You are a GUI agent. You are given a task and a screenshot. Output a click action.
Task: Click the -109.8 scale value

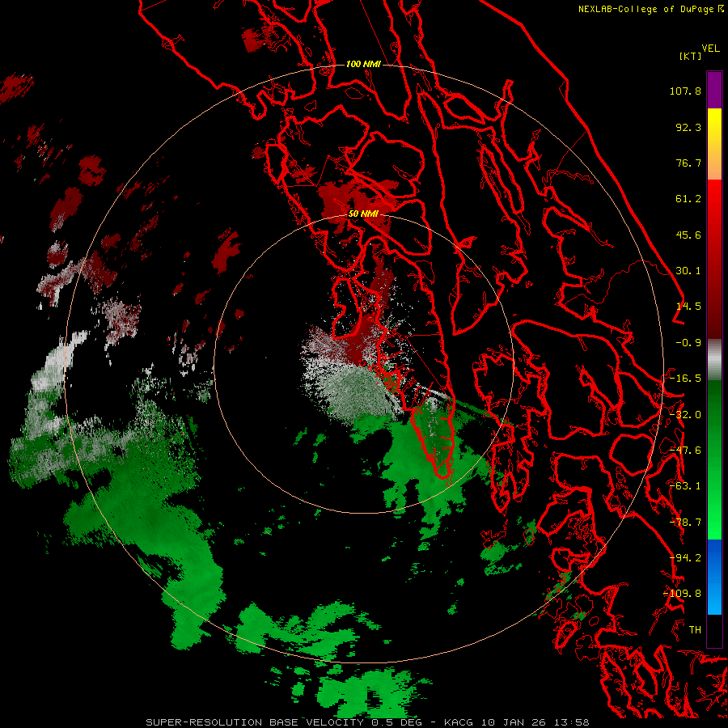point(683,594)
